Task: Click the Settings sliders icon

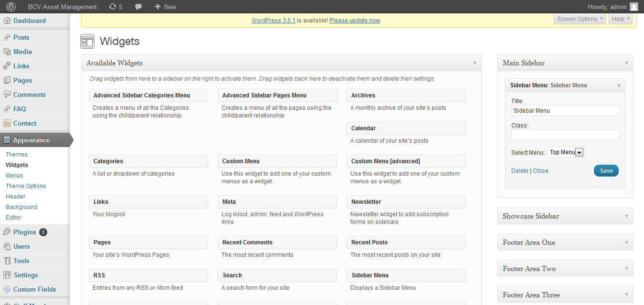Action: click(x=7, y=275)
